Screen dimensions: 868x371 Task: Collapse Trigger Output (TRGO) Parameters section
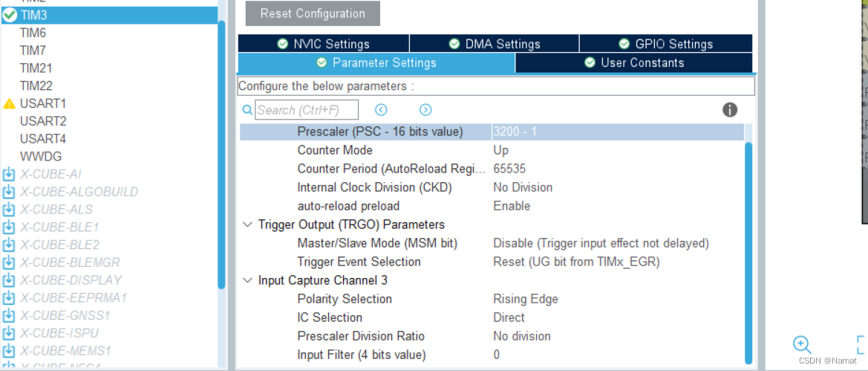click(x=247, y=225)
